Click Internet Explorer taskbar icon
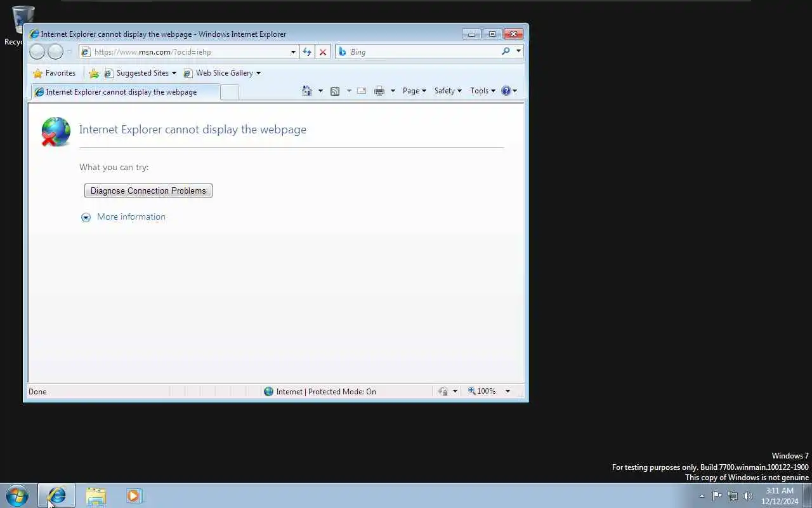 tap(56, 496)
